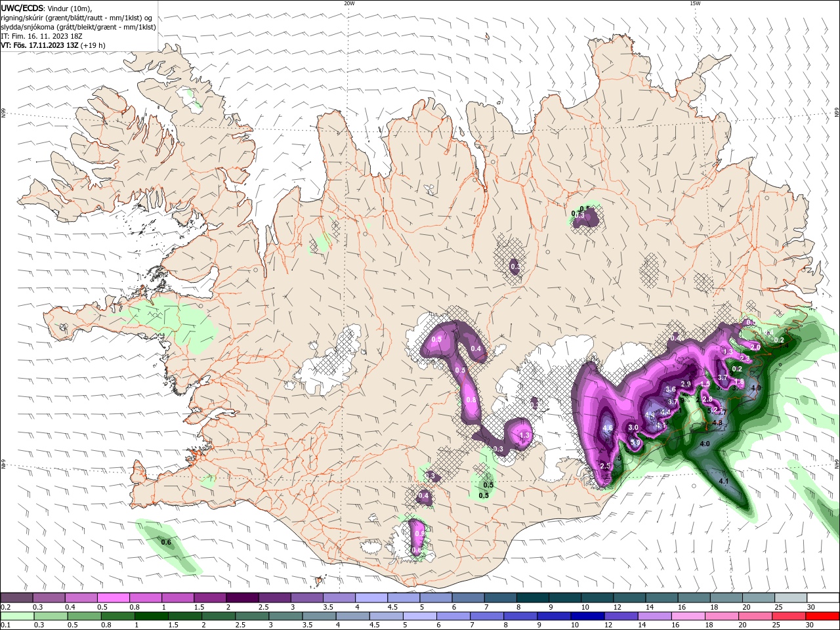Click the '2.8' snowfall value on the map

click(707, 399)
